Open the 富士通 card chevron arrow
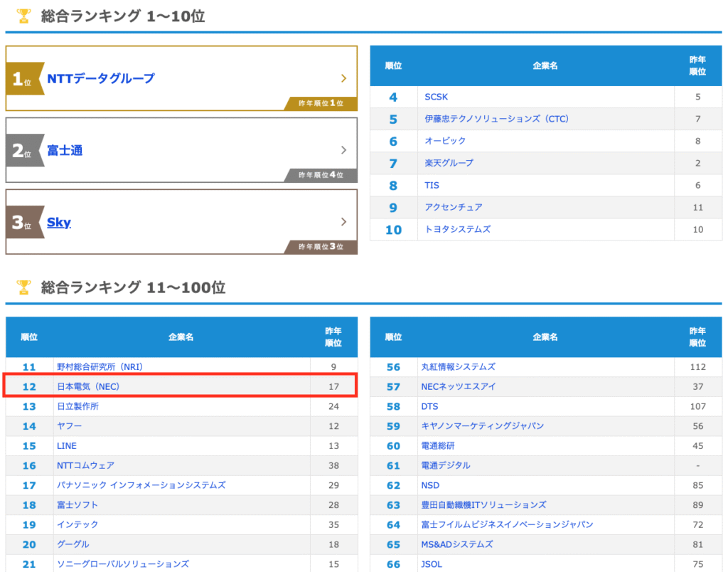The height and width of the screenshot is (572, 728). click(343, 150)
